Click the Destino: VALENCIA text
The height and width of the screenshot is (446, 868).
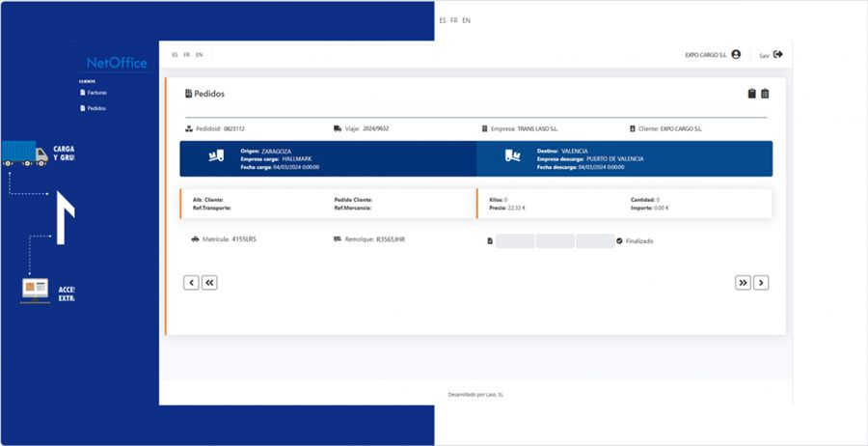click(x=562, y=151)
